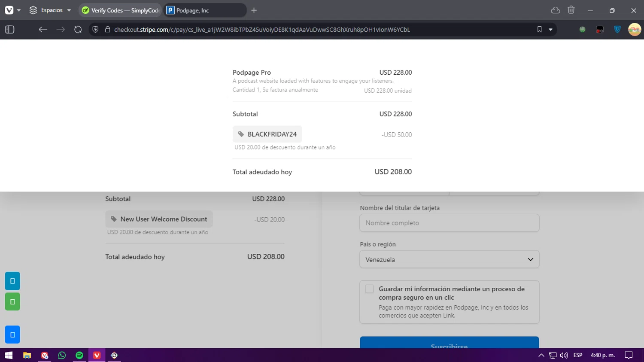
Task: Click Total adeudado hoy in popup
Action: pyautogui.click(x=262, y=172)
